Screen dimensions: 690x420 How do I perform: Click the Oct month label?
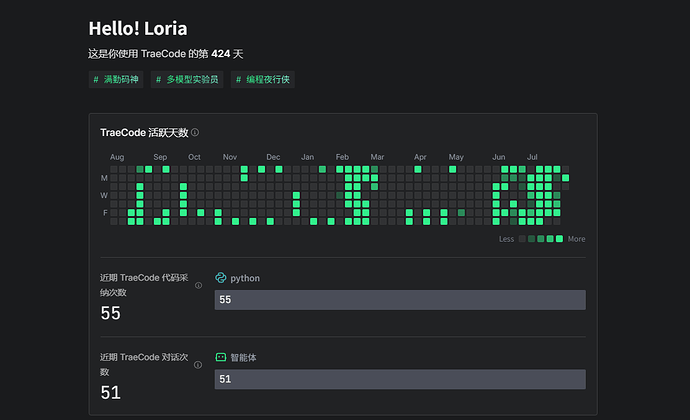click(x=195, y=157)
